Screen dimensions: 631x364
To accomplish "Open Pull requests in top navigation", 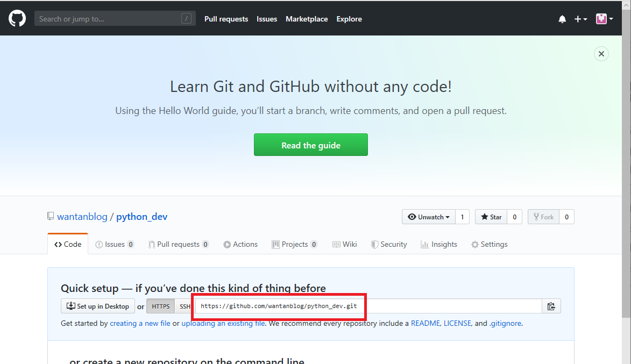I will click(226, 19).
